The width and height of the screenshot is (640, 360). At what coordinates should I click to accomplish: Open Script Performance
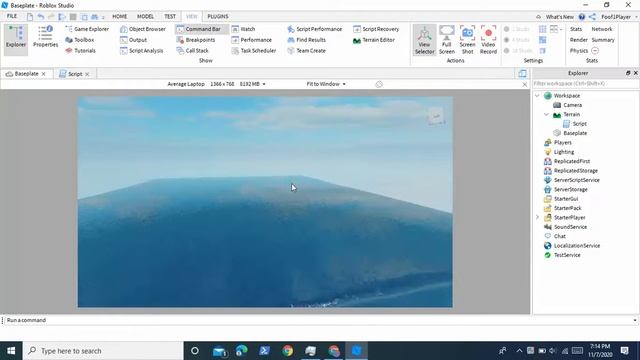point(315,29)
